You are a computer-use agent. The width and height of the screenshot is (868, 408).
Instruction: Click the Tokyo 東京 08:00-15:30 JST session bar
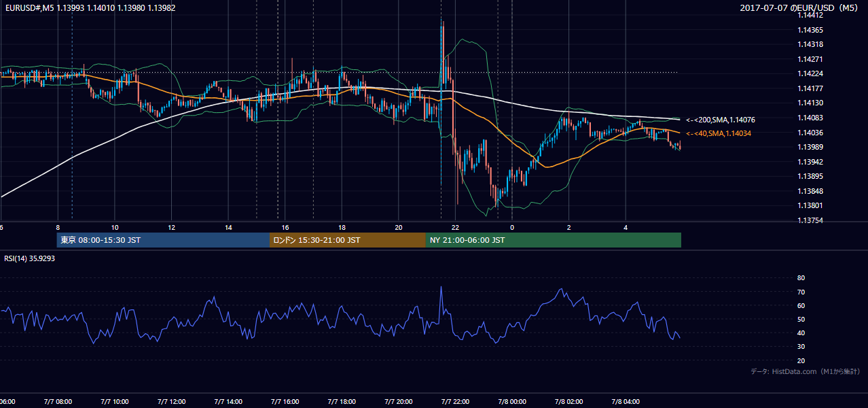click(164, 240)
